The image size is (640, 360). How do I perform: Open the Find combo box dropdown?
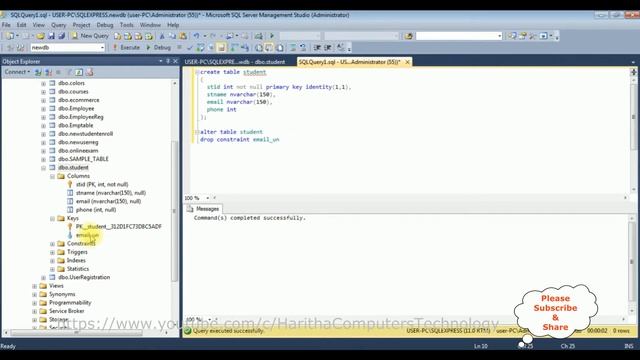(500, 36)
